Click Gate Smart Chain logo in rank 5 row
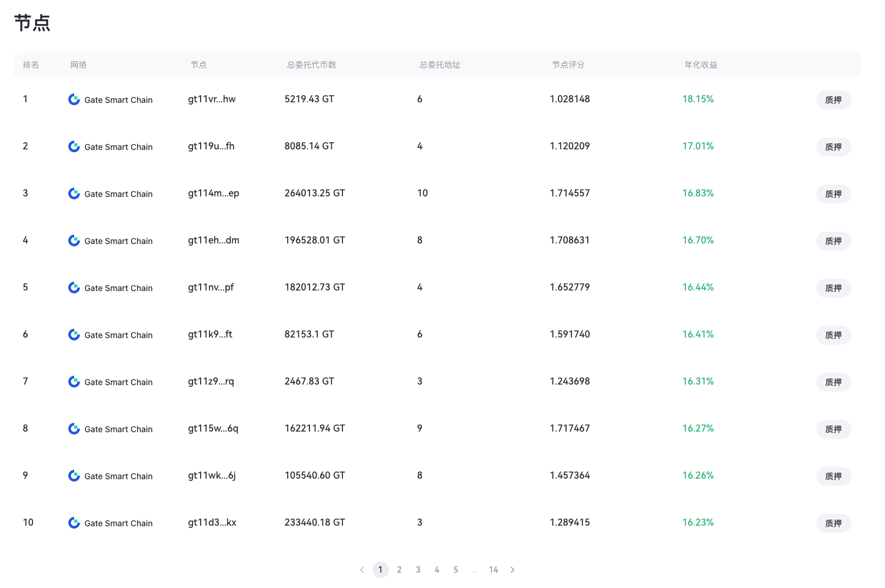This screenshot has width=885, height=588. pyautogui.click(x=74, y=288)
